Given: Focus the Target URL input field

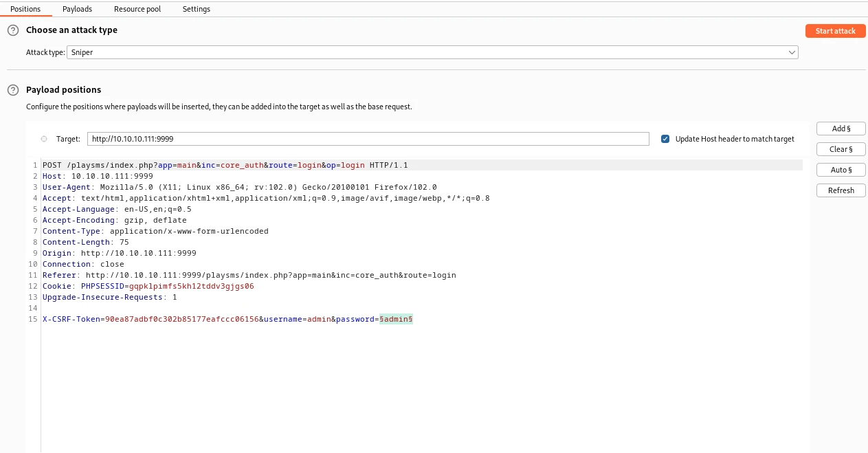Looking at the screenshot, I should click(368, 139).
